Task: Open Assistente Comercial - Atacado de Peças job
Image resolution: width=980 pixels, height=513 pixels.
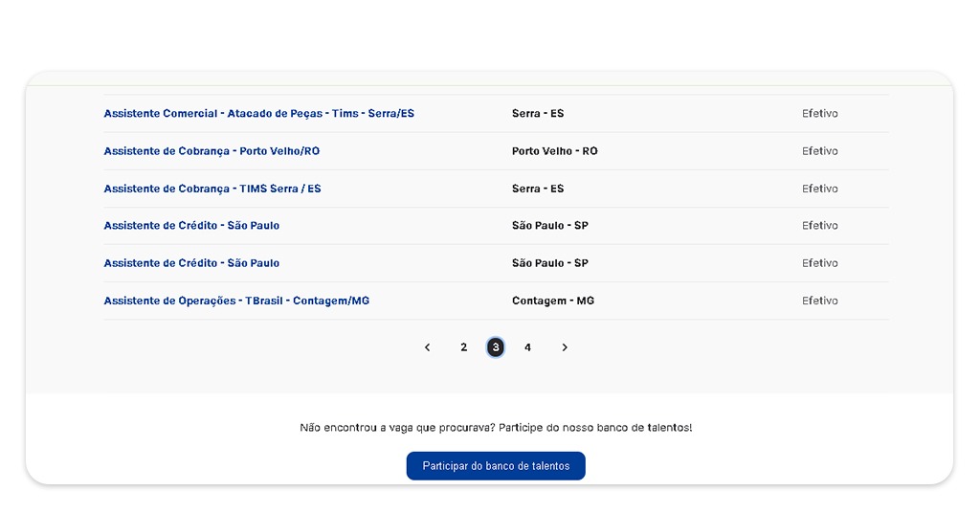Action: (258, 114)
